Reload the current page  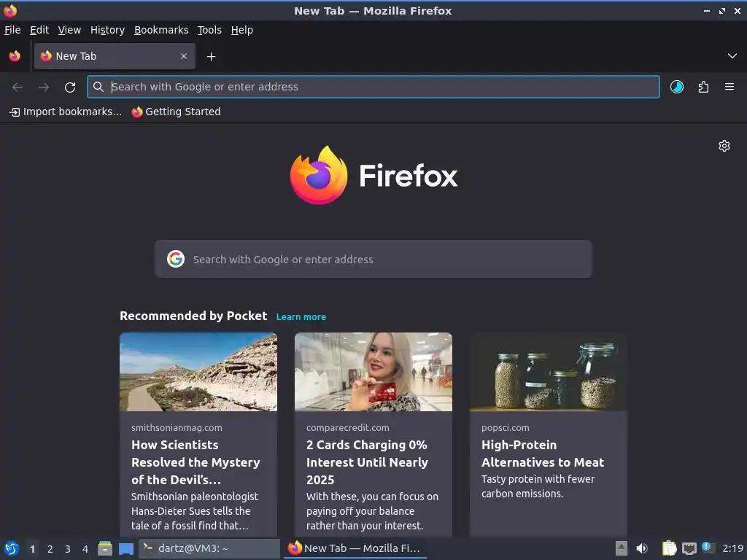(70, 87)
